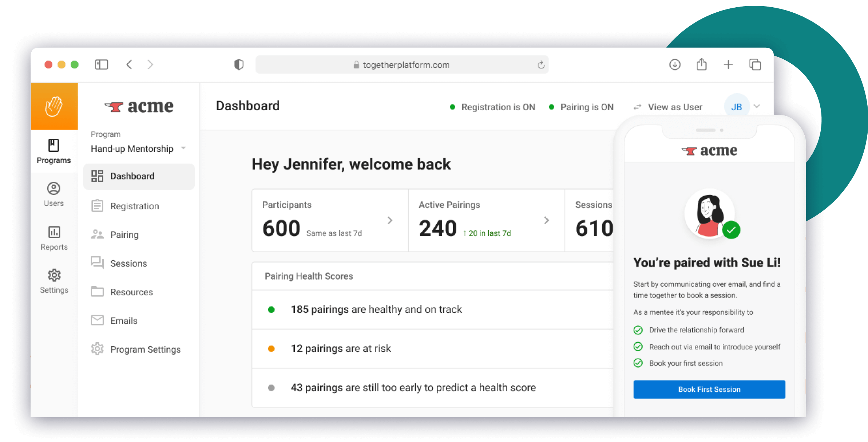The width and height of the screenshot is (868, 442).
Task: Expand the Active Pairings card chevron
Action: click(x=546, y=220)
